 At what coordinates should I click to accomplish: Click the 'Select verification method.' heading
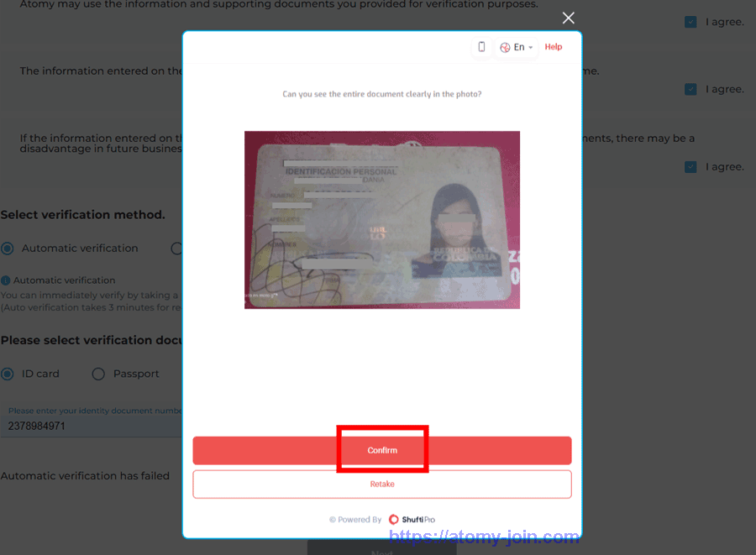82,215
